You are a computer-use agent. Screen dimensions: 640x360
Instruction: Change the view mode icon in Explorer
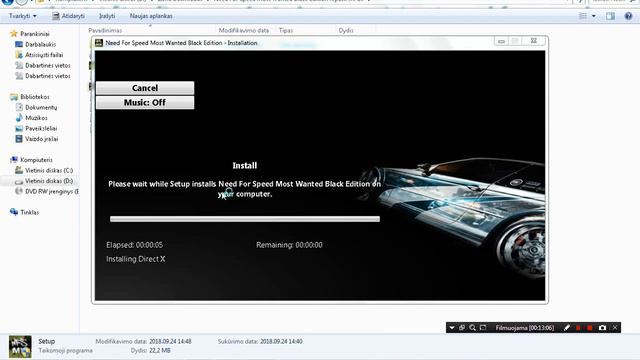583,16
